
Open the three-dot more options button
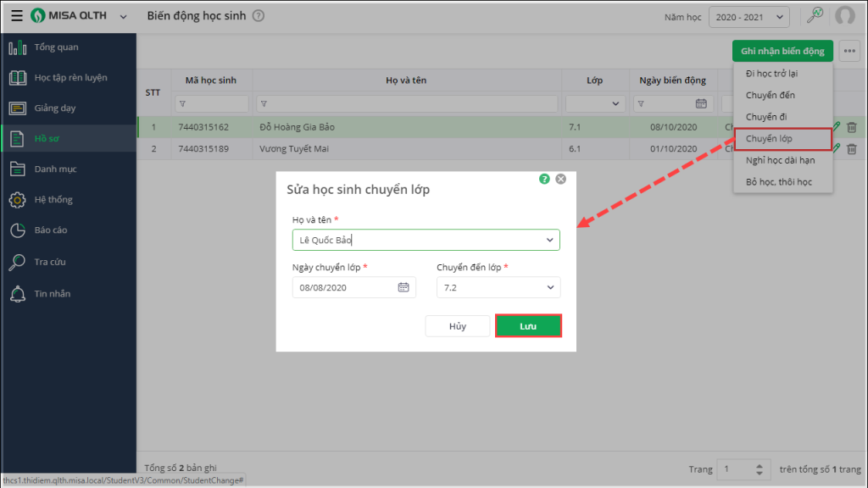point(849,51)
